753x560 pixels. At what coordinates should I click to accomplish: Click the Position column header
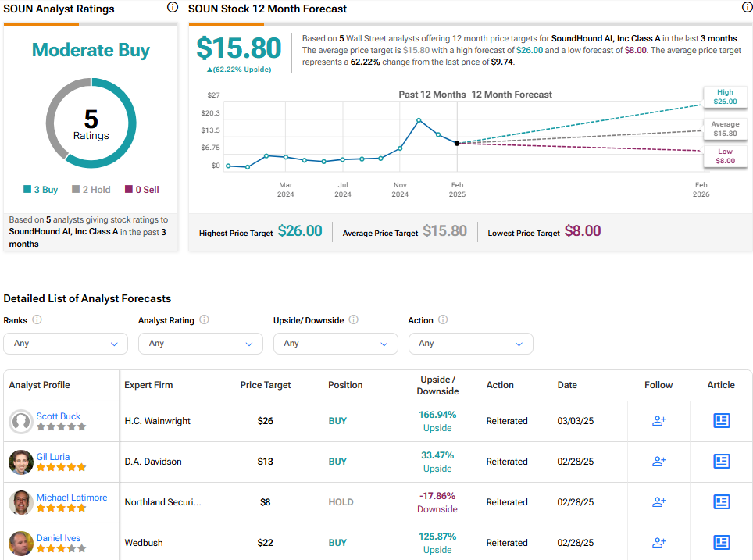[345, 385]
